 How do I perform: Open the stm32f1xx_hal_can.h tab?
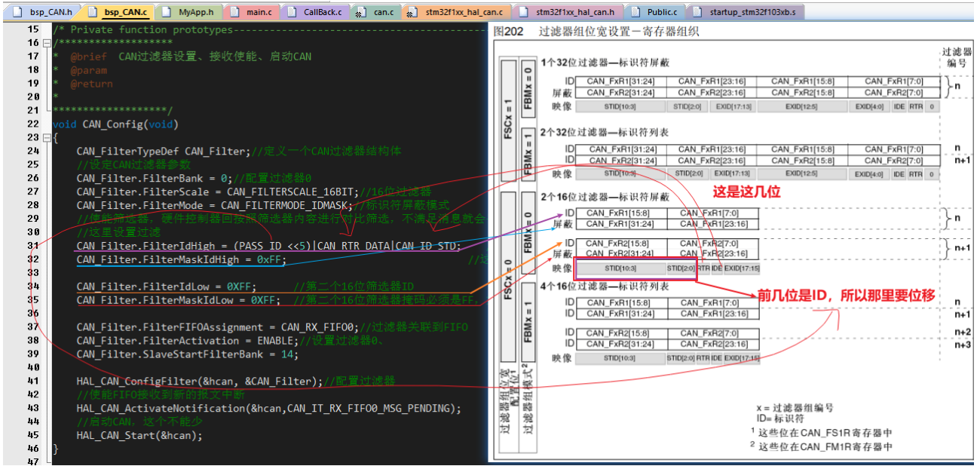tap(568, 12)
